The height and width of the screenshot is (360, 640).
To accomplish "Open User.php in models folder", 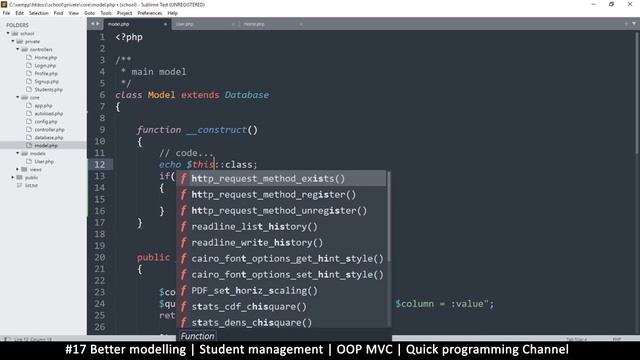I will pyautogui.click(x=44, y=162).
